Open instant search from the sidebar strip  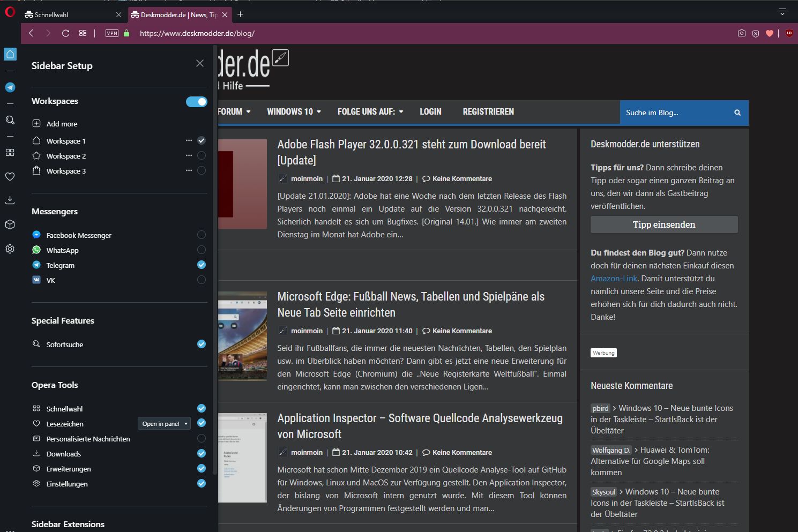click(10, 120)
